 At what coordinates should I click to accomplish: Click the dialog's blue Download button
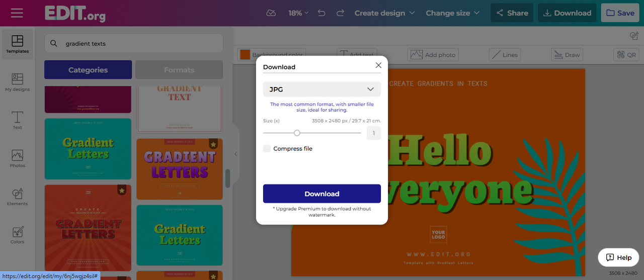pos(322,194)
